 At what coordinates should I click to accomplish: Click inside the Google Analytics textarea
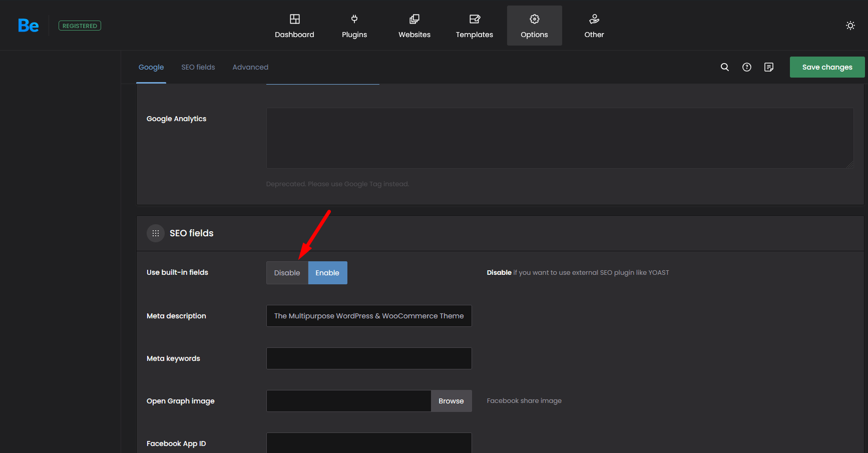point(560,138)
